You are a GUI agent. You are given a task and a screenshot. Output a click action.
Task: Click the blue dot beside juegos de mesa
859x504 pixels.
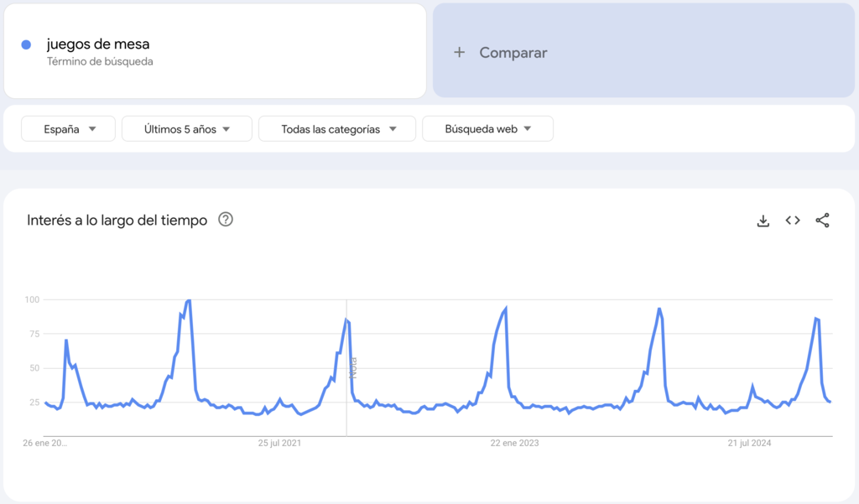pos(26,44)
